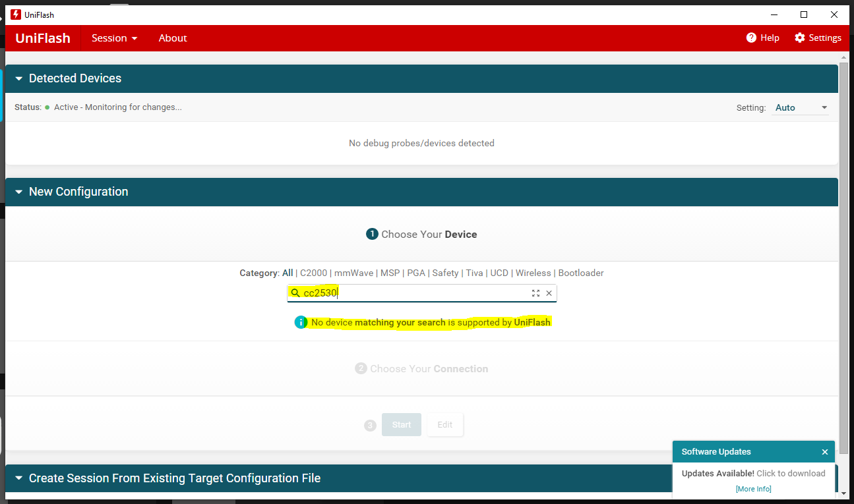Click the Settings label in header

(825, 38)
